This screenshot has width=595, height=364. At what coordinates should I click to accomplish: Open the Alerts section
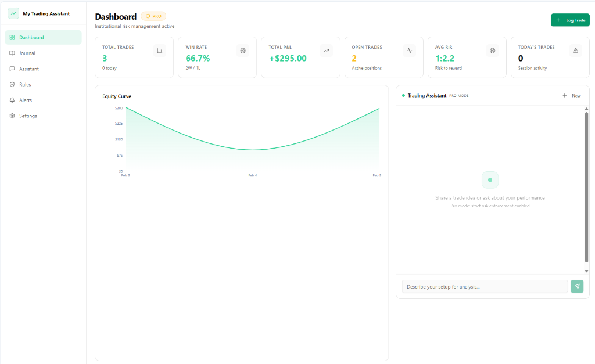pos(43,100)
